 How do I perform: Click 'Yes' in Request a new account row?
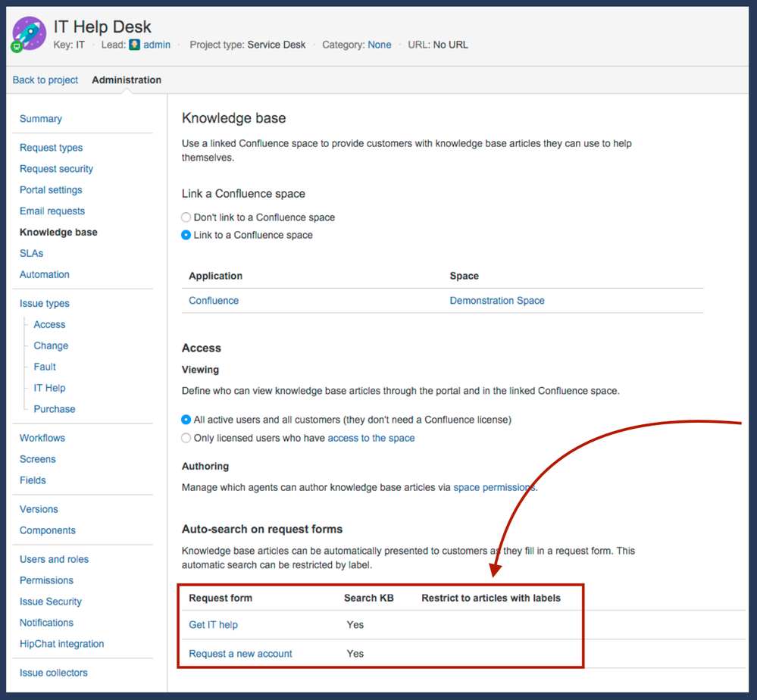[x=355, y=654]
